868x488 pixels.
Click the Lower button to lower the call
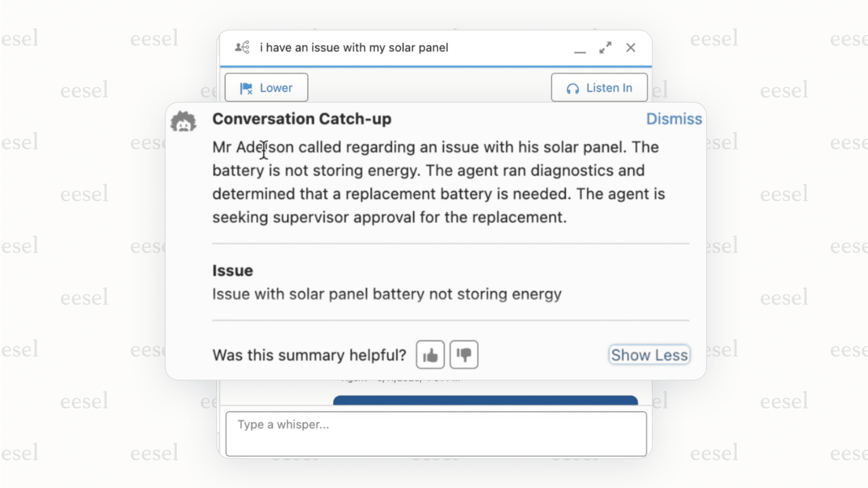pos(266,87)
